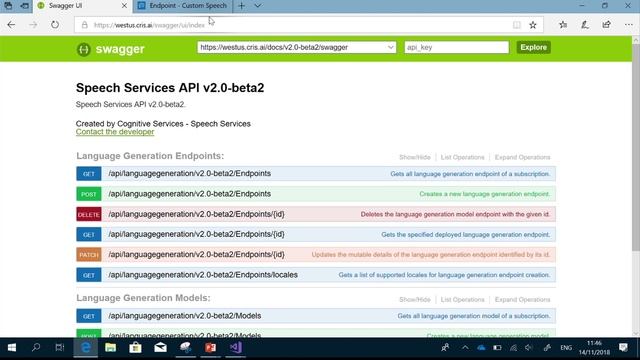Add page to favorites with star icon
The width and height of the screenshot is (640, 360).
[x=533, y=25]
